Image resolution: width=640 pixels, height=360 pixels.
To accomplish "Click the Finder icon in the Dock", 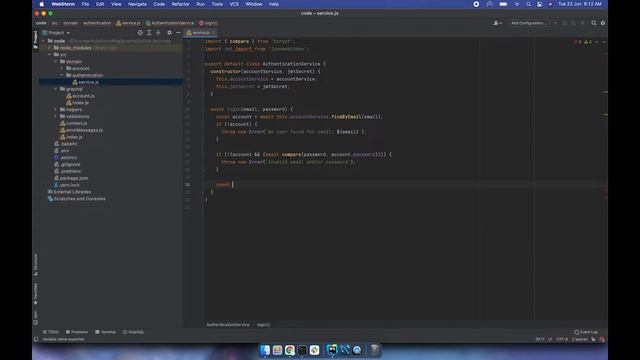I will point(265,350).
